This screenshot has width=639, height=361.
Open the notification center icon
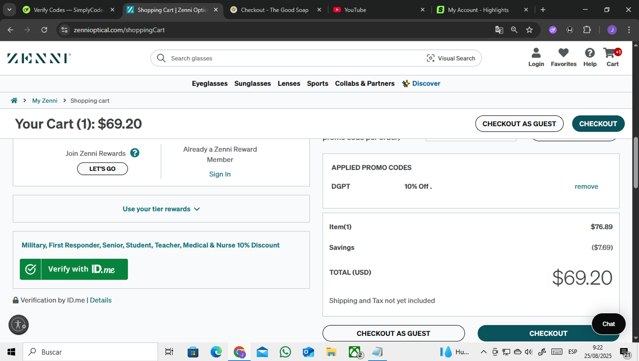[624, 352]
